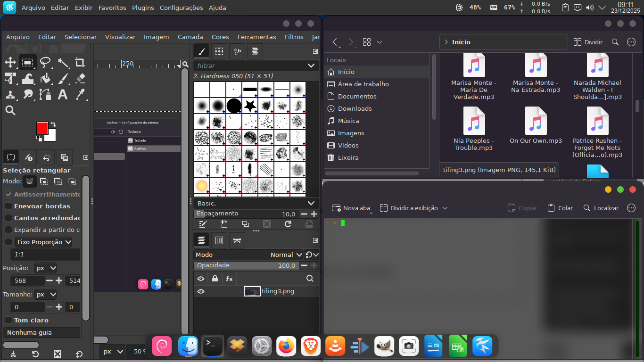
Task: Select the Text tool
Action: click(x=63, y=94)
